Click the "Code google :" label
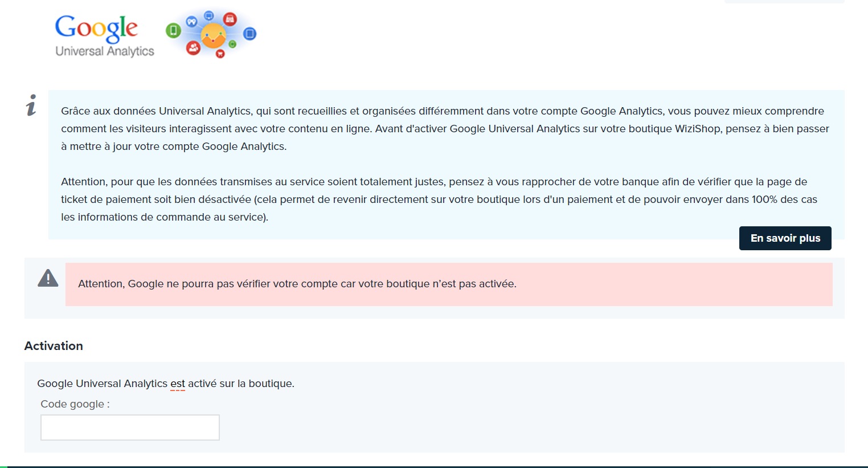The width and height of the screenshot is (868, 468). pyautogui.click(x=75, y=404)
